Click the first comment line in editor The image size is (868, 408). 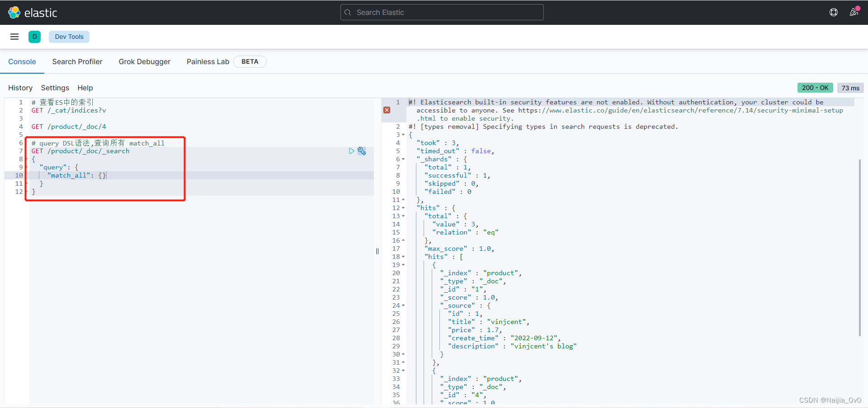pos(63,102)
